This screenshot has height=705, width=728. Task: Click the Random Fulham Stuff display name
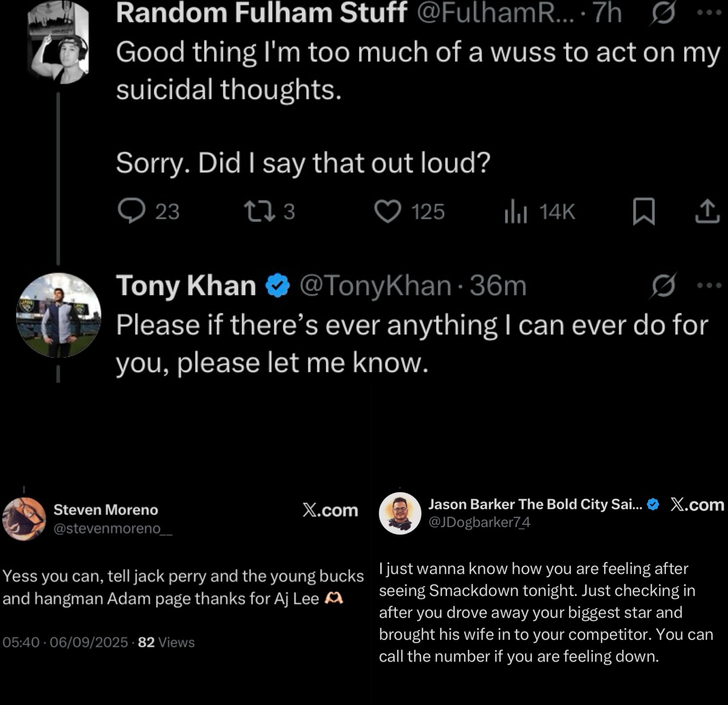tap(261, 13)
